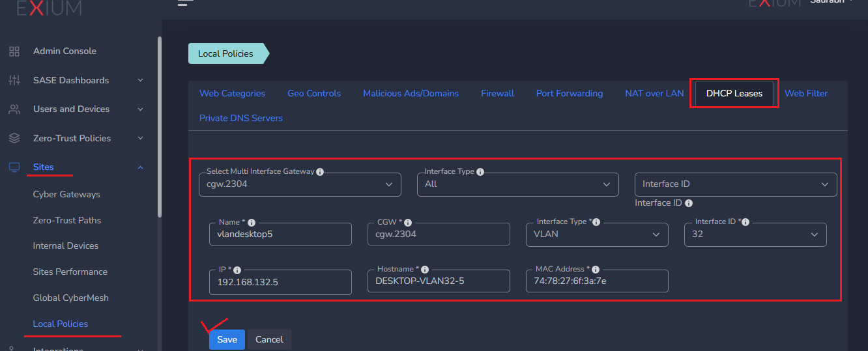Collapse the Sites sidebar section

click(140, 167)
